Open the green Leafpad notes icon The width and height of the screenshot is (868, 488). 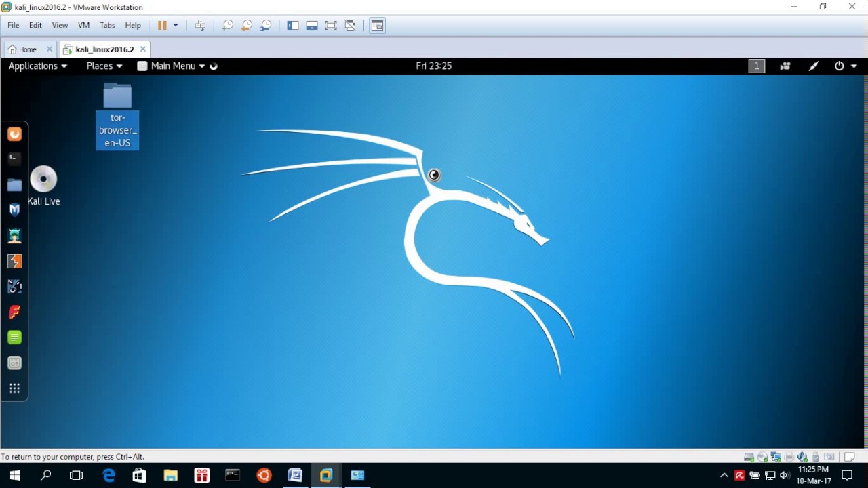14,338
